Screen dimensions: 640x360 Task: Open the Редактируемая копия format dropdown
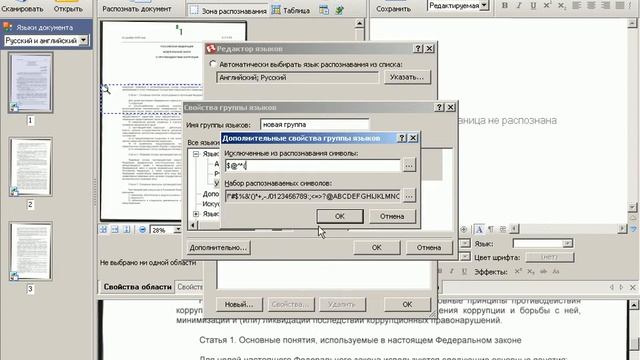(x=484, y=5)
